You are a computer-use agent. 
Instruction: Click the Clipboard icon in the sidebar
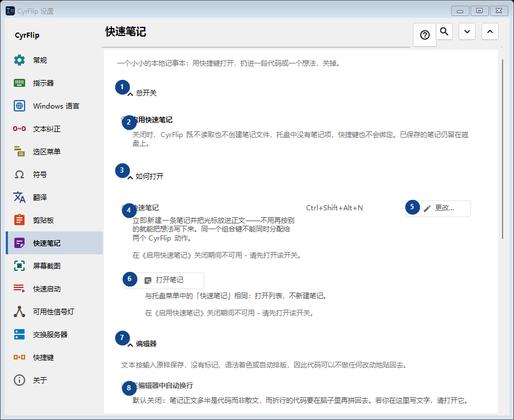(19, 220)
